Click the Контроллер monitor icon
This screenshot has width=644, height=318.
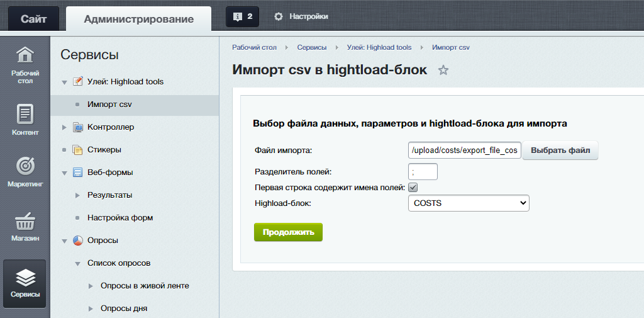pos(77,127)
